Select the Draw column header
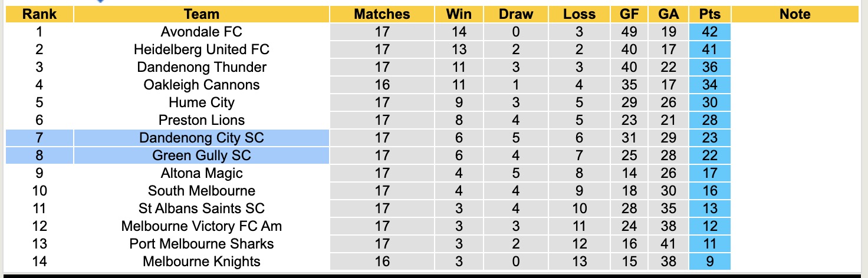 pyautogui.click(x=515, y=14)
